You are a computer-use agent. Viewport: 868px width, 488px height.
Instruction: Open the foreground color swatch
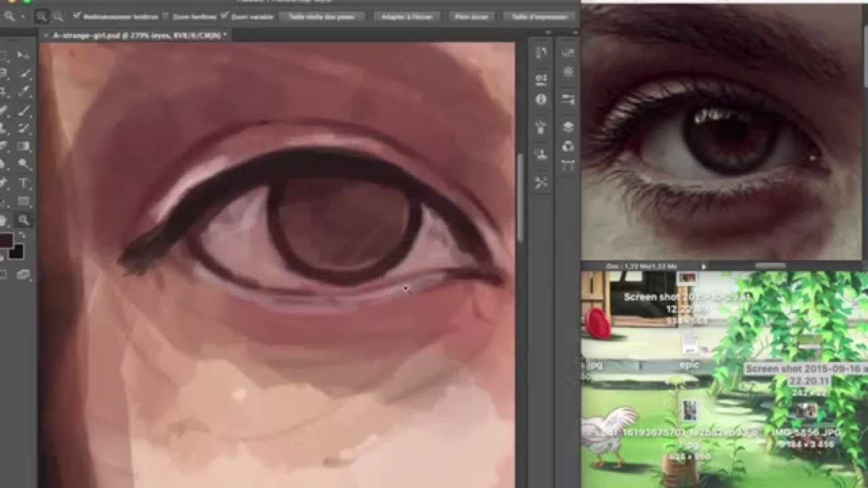click(x=5, y=240)
